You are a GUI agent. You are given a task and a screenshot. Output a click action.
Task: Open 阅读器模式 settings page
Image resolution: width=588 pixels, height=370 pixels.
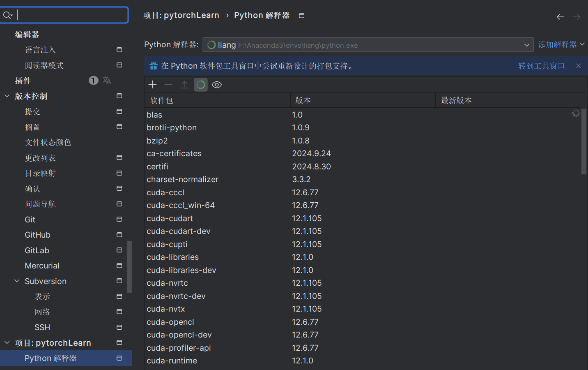44,65
